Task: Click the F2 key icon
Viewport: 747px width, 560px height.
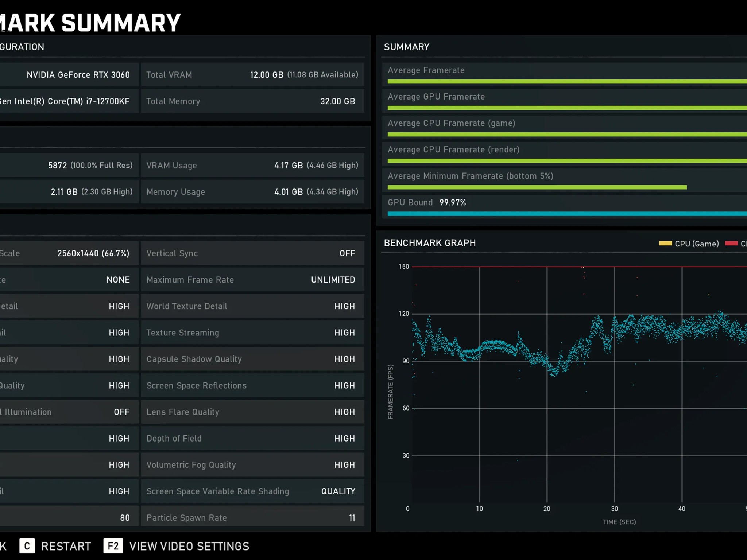Action: coord(113,546)
